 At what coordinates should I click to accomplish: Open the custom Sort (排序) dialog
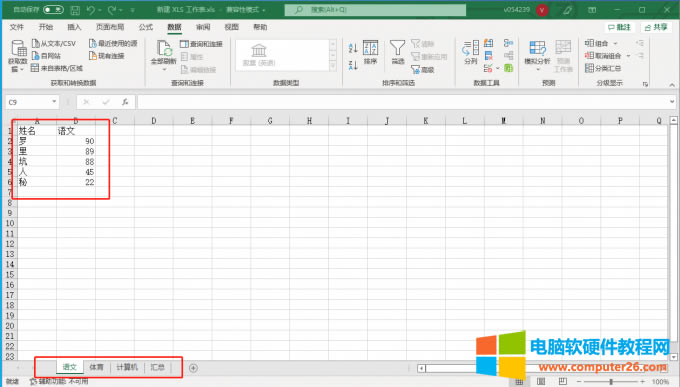(370, 52)
